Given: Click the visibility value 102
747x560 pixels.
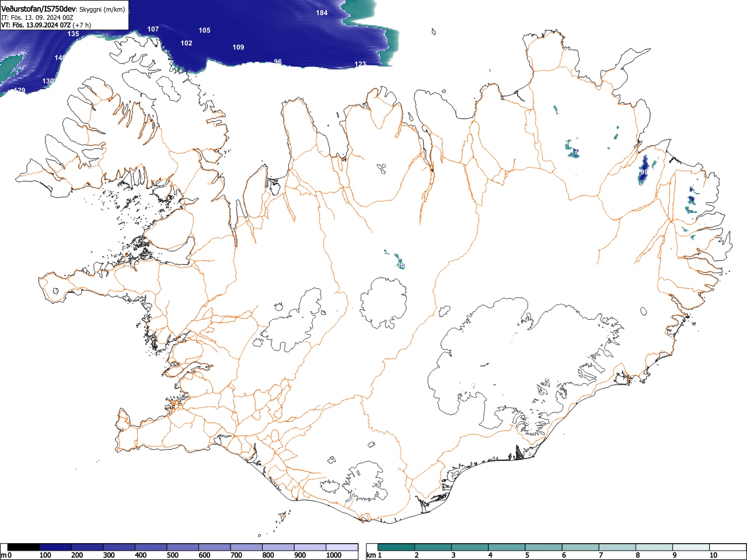Looking at the screenshot, I should point(186,43).
